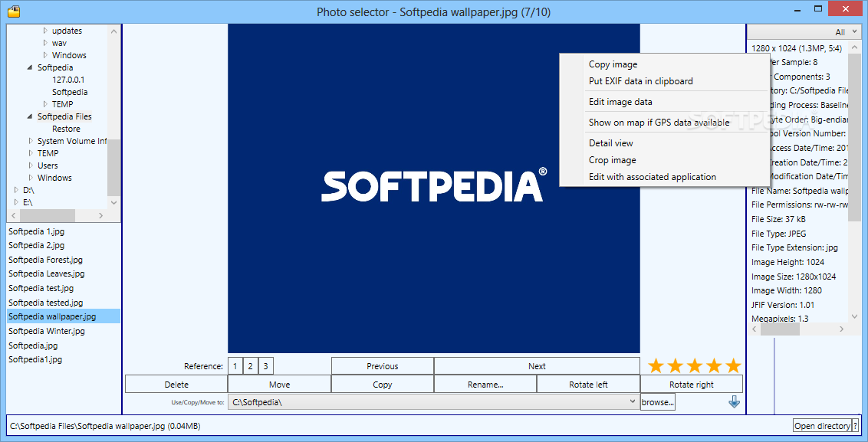868x442 pixels.
Task: Click the Previous button
Action: point(383,366)
